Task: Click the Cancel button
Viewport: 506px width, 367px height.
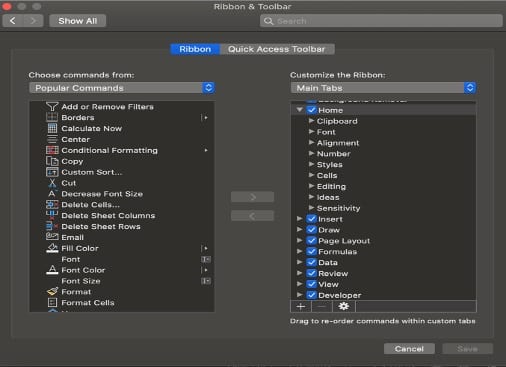Action: (409, 349)
